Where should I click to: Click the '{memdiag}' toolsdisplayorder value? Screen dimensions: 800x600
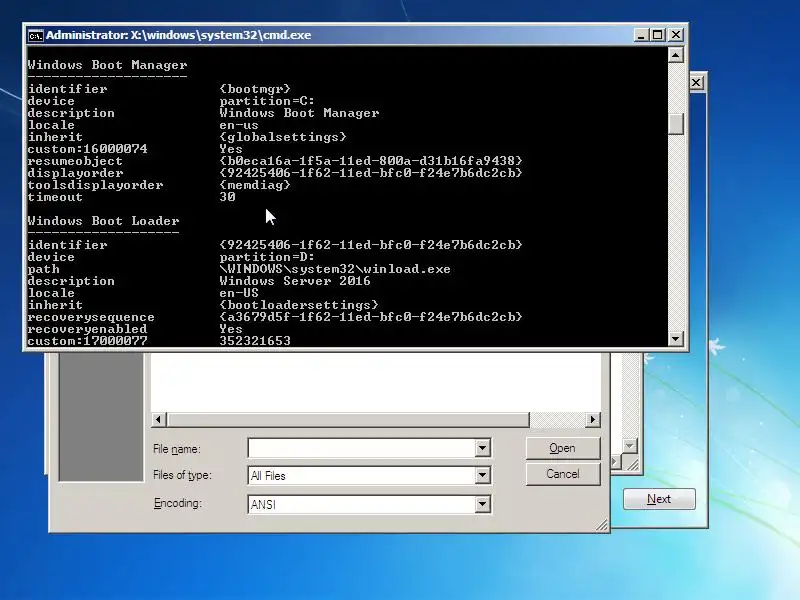click(x=255, y=185)
